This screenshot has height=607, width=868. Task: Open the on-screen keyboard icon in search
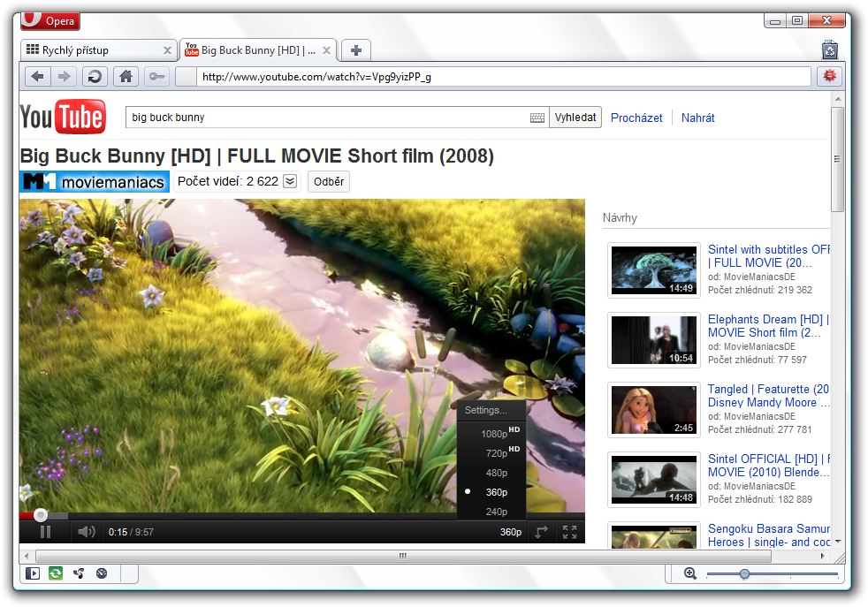[x=537, y=118]
